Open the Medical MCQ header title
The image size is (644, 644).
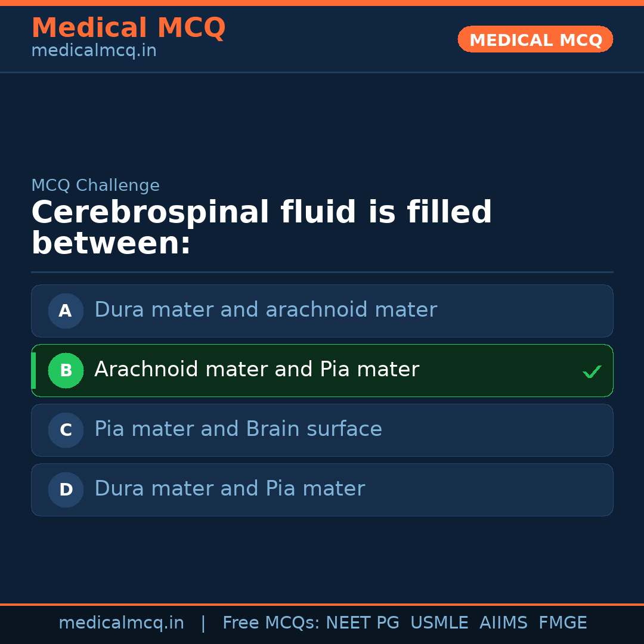128,28
